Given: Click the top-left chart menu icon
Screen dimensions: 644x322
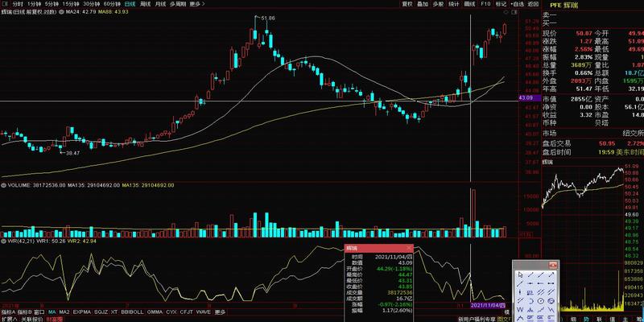Looking at the screenshot, I should coord(5,4).
